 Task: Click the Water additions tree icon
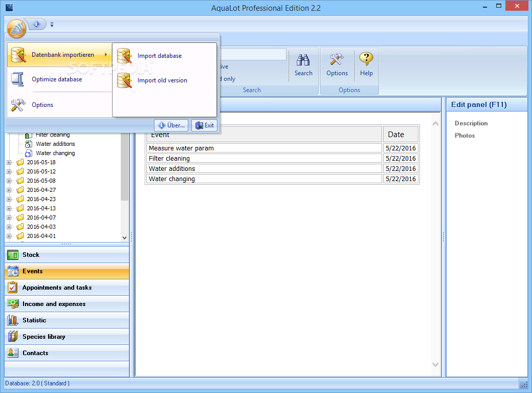(29, 144)
